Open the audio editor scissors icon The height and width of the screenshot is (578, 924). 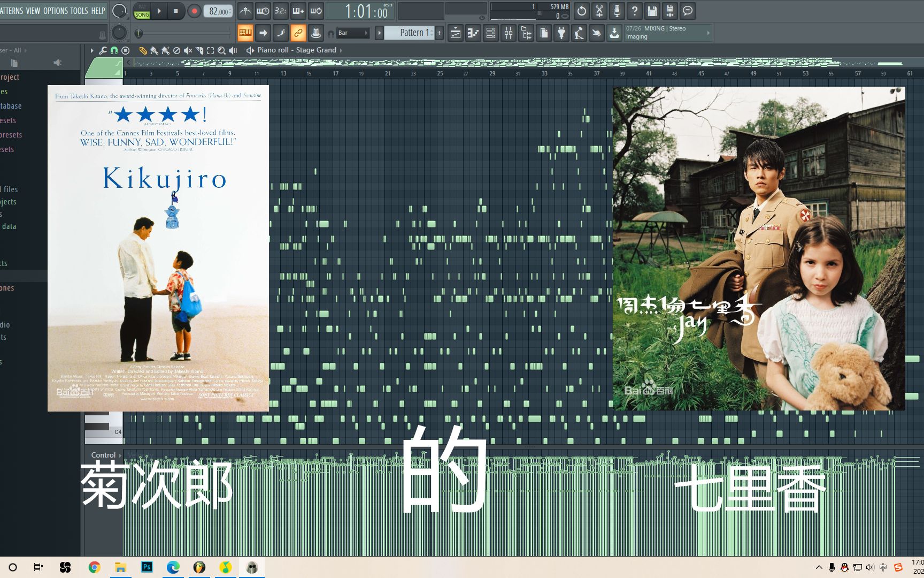[599, 11]
